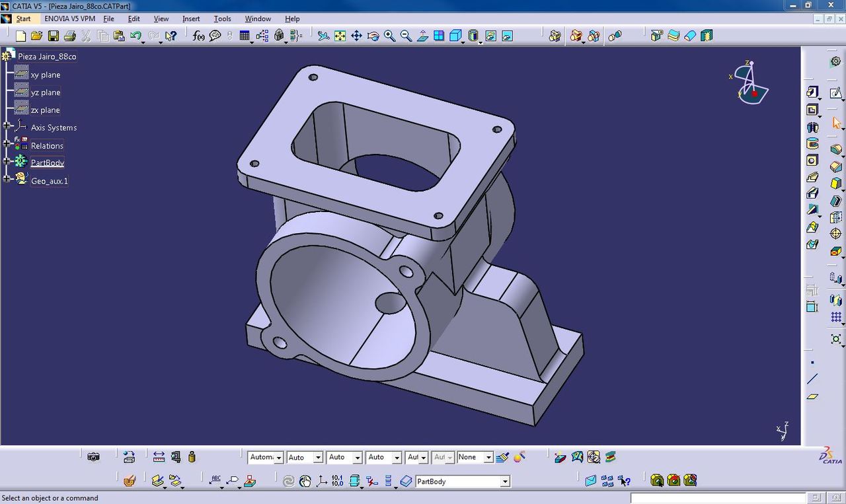Undo the last action

135,36
